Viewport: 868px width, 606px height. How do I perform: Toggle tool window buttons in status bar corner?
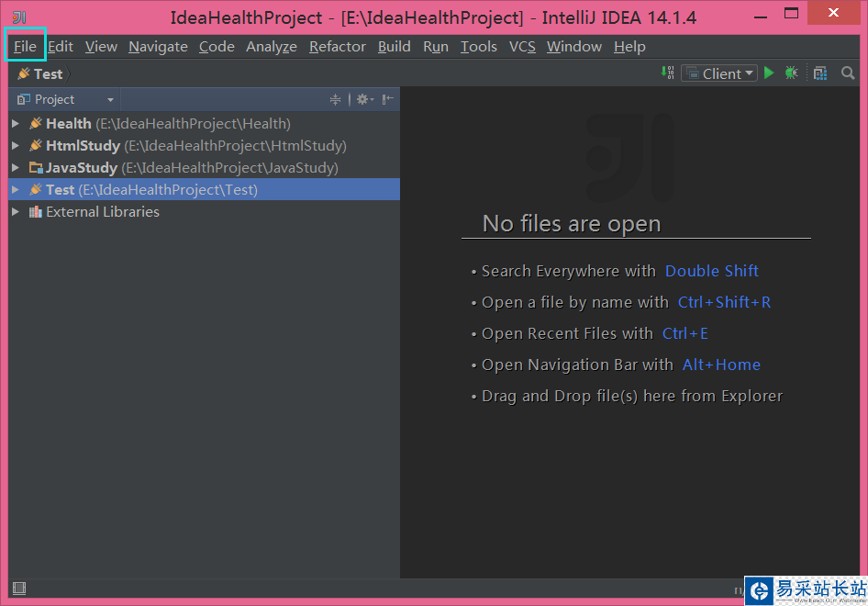(19, 588)
